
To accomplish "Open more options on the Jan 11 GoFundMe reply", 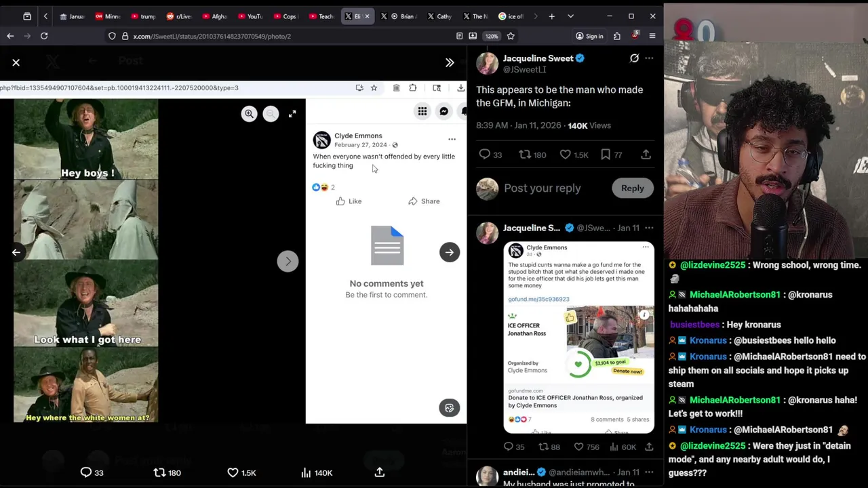I will pos(649,228).
